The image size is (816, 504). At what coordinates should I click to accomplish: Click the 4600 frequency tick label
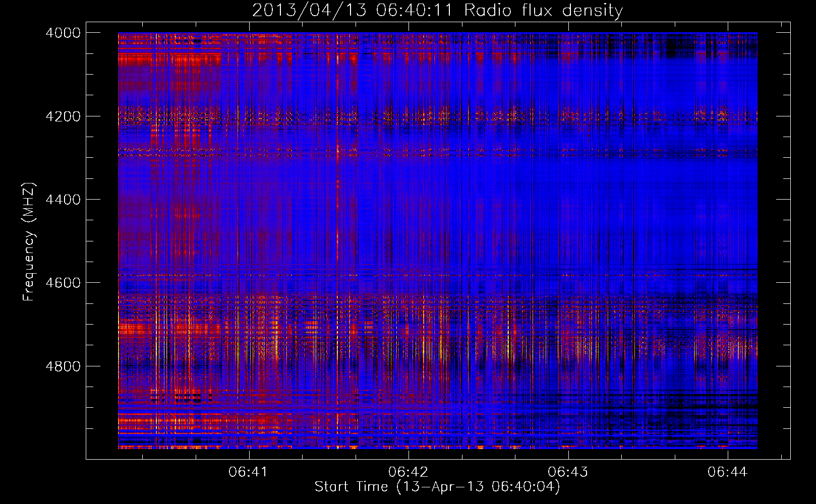(x=63, y=283)
